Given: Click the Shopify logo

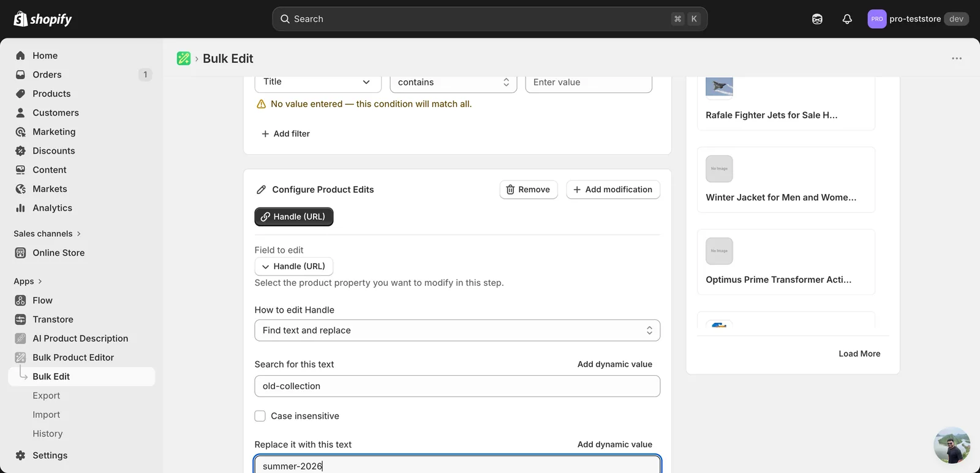Looking at the screenshot, I should tap(43, 19).
